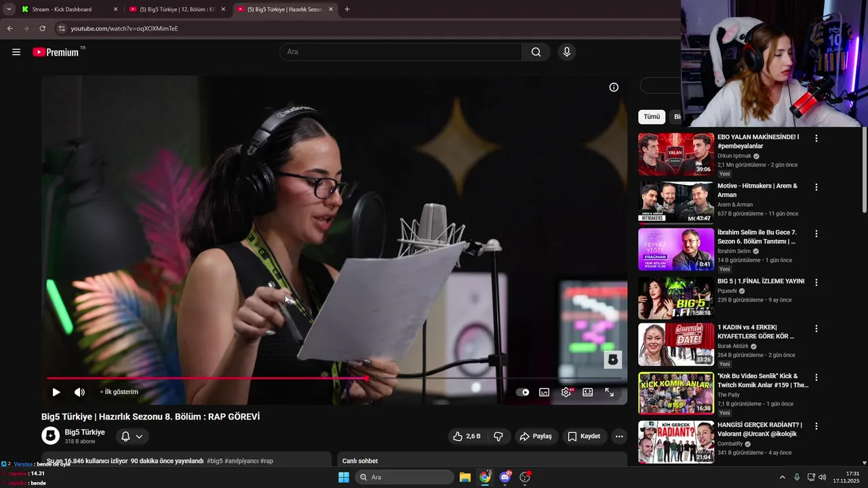The width and height of the screenshot is (868, 488).
Task: Open the Big5 Türkiye channel name link
Action: [85, 432]
